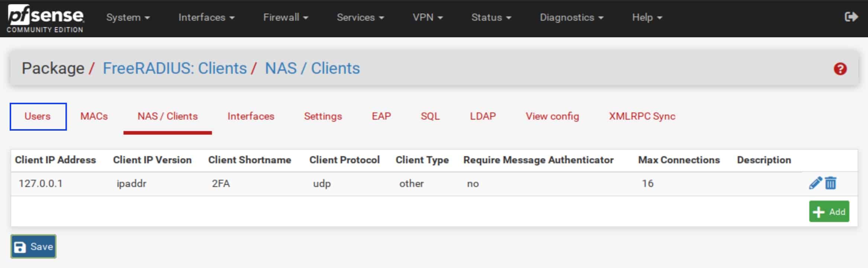Open the red help question mark icon

(x=840, y=69)
